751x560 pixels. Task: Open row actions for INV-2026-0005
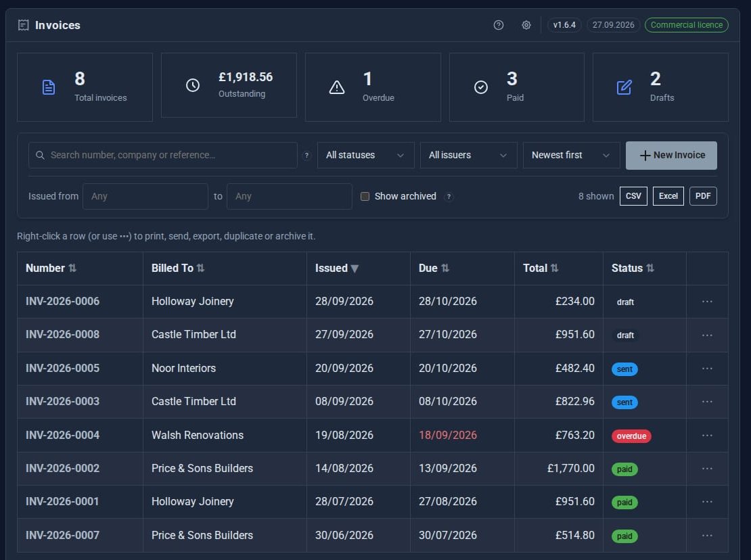point(707,369)
